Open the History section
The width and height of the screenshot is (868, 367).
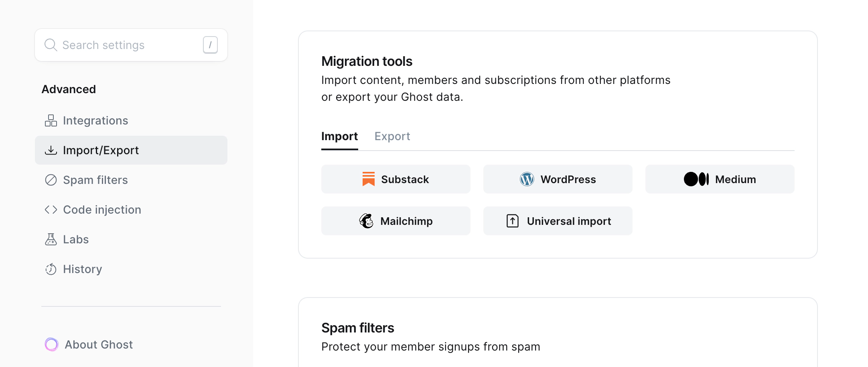tap(131, 269)
